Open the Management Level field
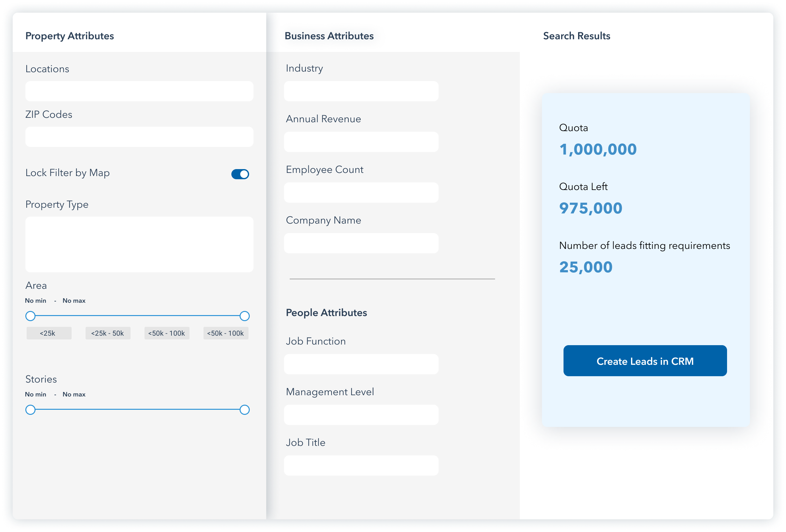The image size is (786, 532). click(361, 415)
